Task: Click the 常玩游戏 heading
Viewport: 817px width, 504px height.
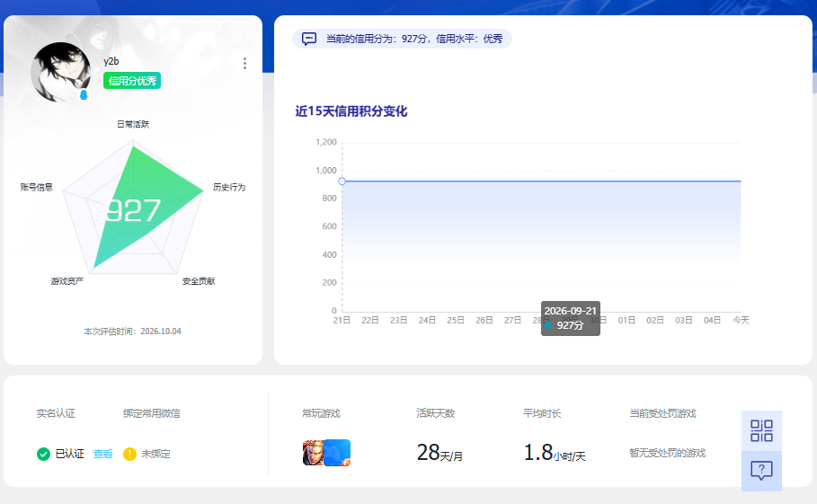Action: 321,413
